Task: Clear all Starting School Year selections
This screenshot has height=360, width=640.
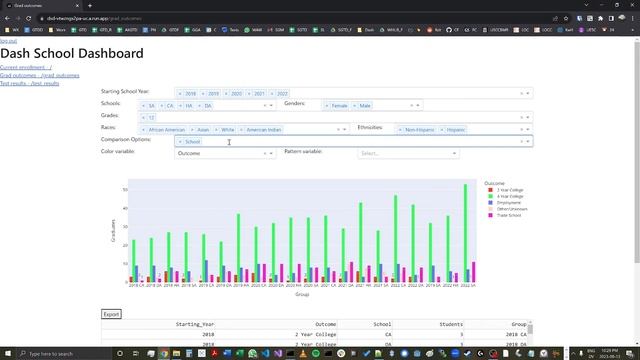Action: (521, 93)
